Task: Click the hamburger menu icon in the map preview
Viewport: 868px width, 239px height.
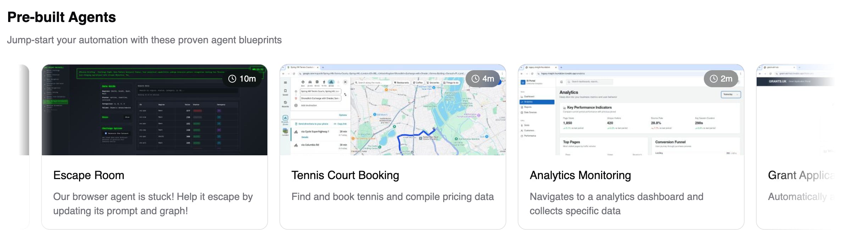Action: coord(285,82)
